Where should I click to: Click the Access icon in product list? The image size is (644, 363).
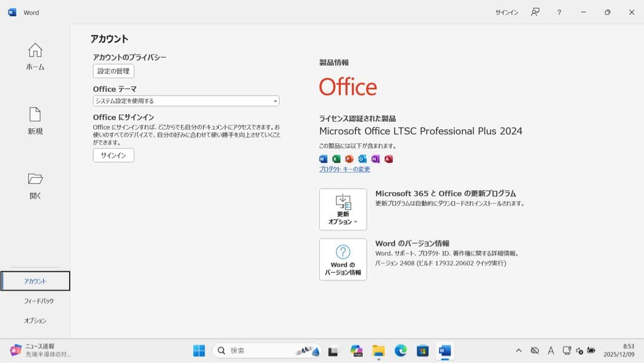click(388, 158)
